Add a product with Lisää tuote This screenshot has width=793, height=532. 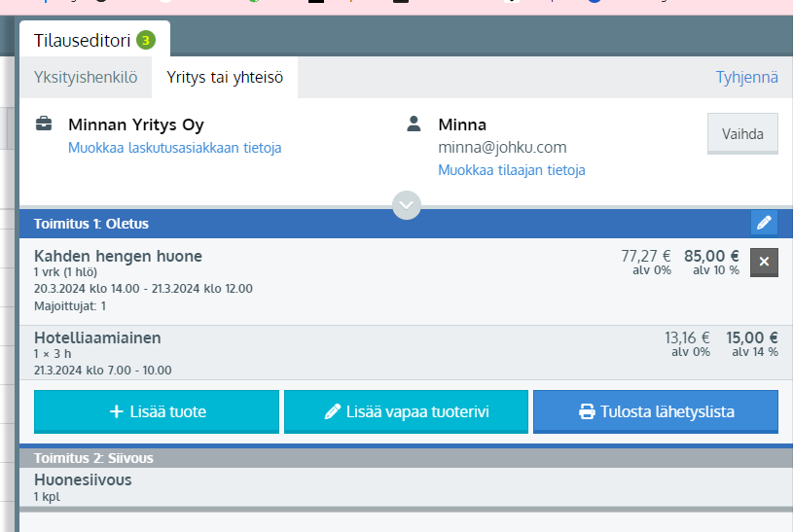157,411
